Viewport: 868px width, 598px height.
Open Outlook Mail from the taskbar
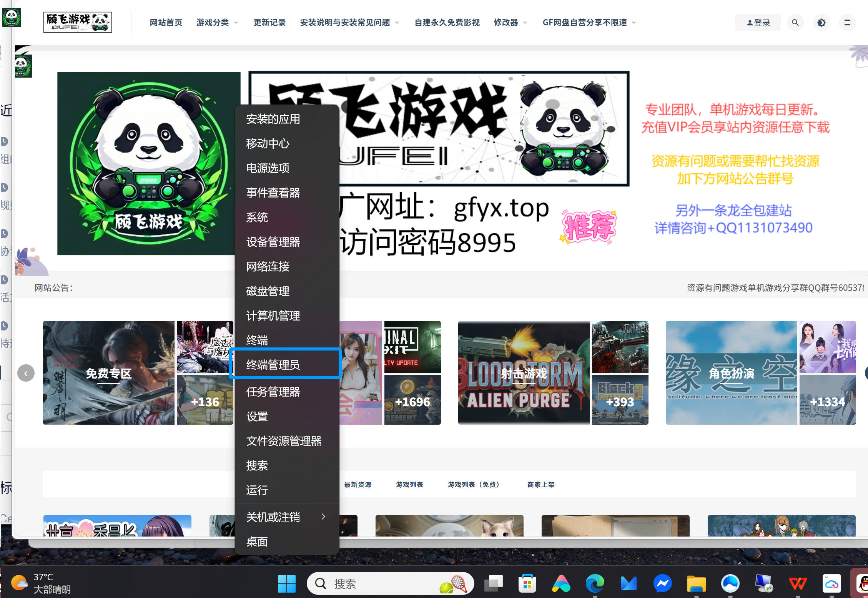tap(629, 583)
